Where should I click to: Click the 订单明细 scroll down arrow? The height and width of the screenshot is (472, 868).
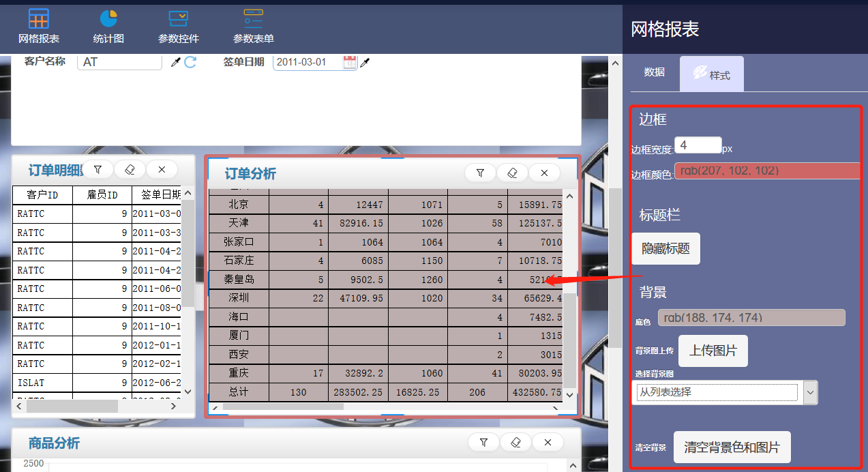pyautogui.click(x=188, y=392)
